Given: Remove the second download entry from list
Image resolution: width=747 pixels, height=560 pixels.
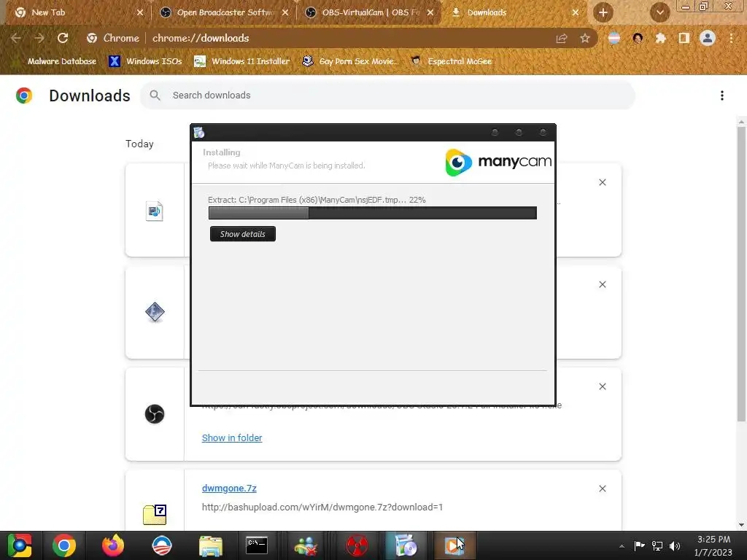Looking at the screenshot, I should (x=602, y=284).
